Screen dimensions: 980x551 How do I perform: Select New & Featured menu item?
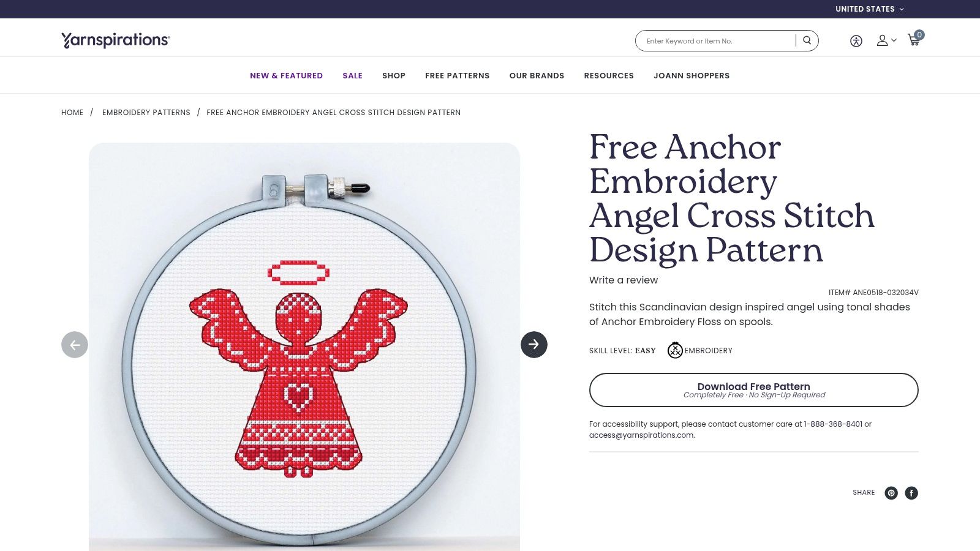click(286, 76)
